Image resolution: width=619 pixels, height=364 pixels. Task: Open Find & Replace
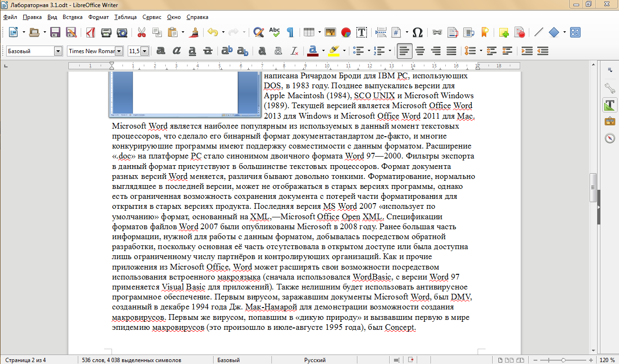[258, 32]
